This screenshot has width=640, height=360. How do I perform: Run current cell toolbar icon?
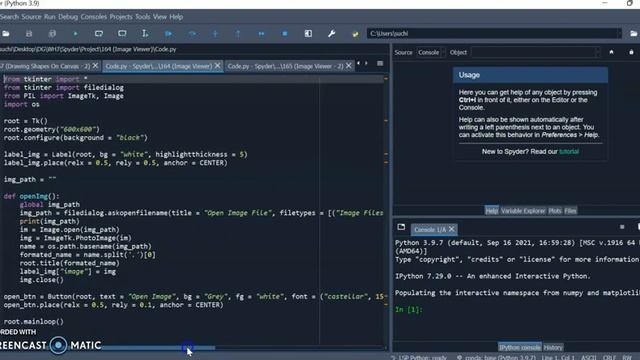99,33
